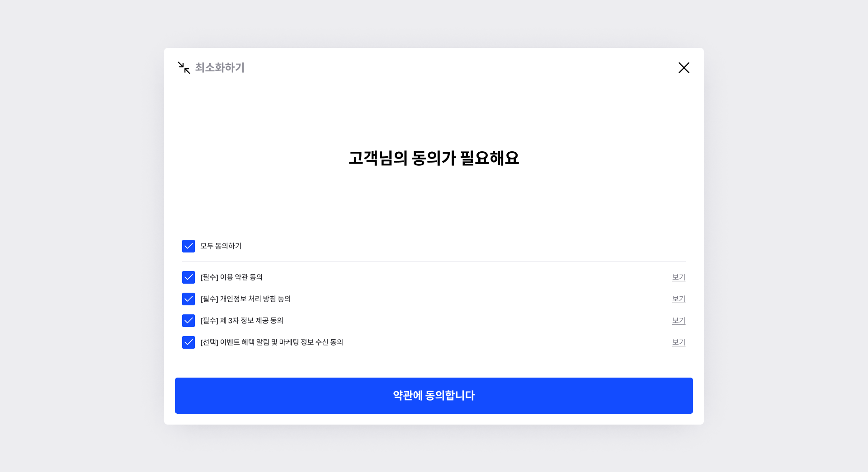This screenshot has height=472, width=868.
Task: Uncheck the optional 마케팅 정보 수신 동의 checkbox
Action: tap(189, 342)
